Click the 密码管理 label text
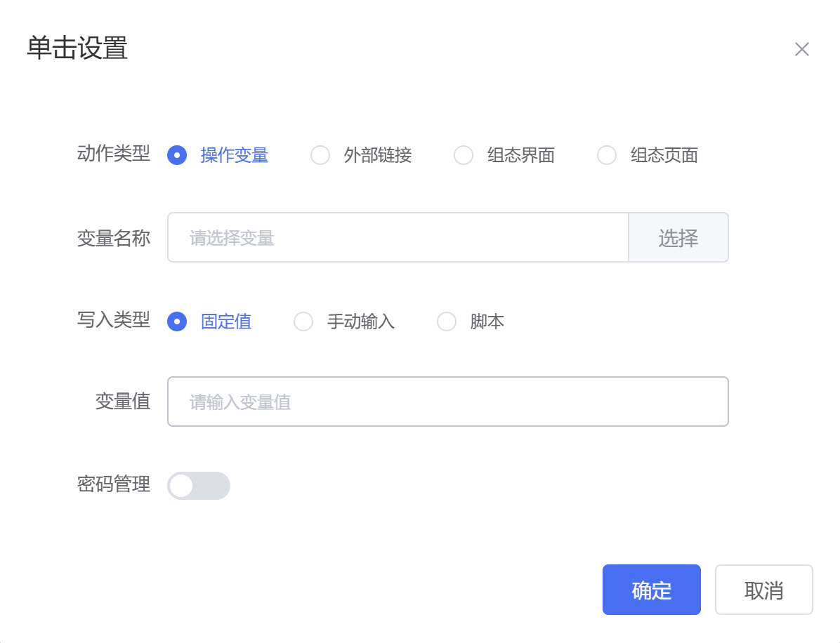This screenshot has height=643, width=840. (x=114, y=485)
